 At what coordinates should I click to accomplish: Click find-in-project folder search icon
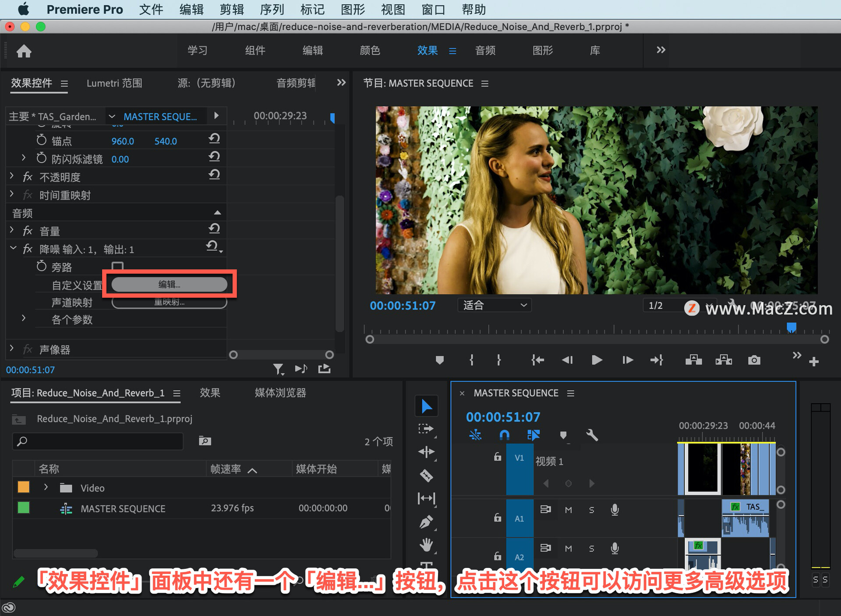point(205,441)
